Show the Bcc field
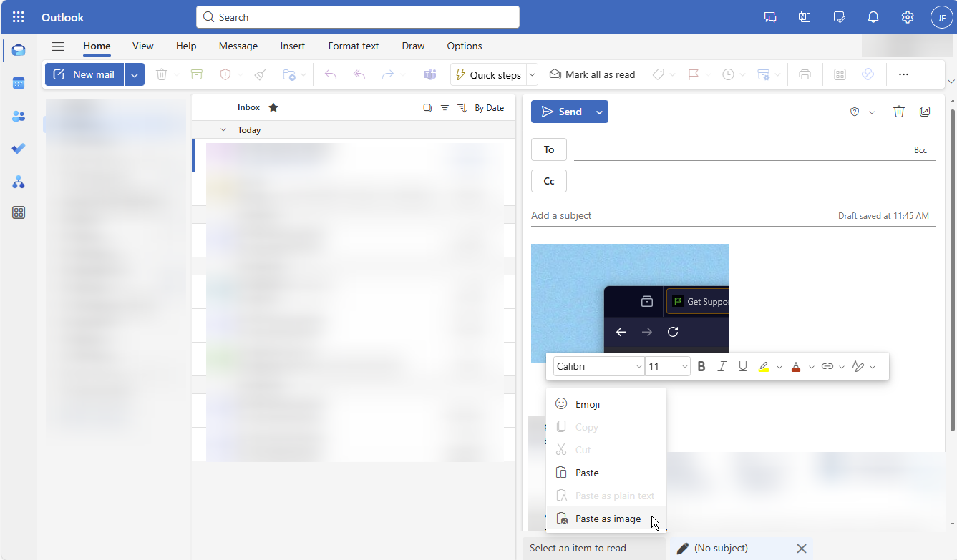957x560 pixels. pyautogui.click(x=920, y=150)
